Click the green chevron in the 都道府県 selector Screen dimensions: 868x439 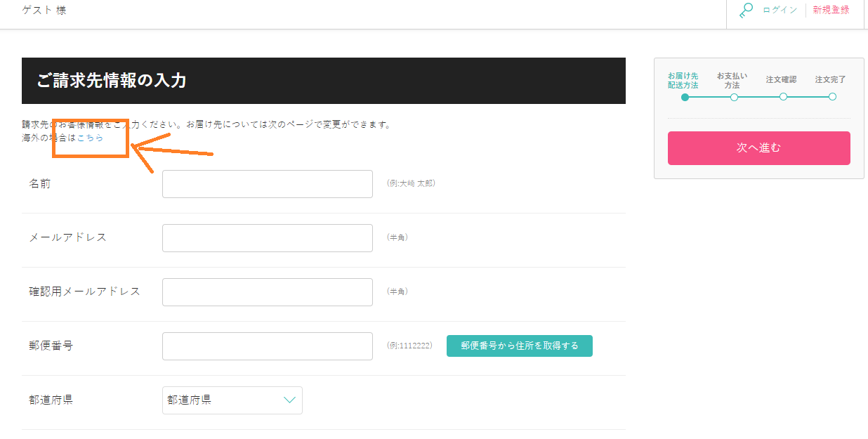(x=289, y=400)
